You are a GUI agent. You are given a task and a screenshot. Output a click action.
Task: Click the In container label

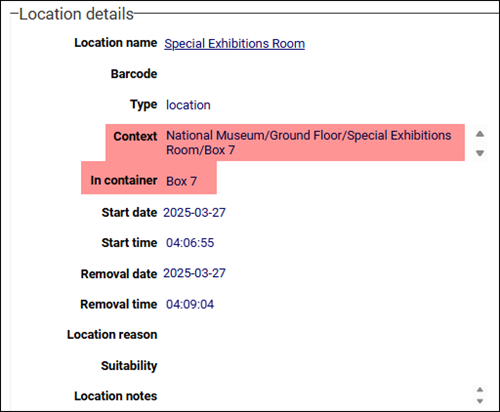coord(124,180)
